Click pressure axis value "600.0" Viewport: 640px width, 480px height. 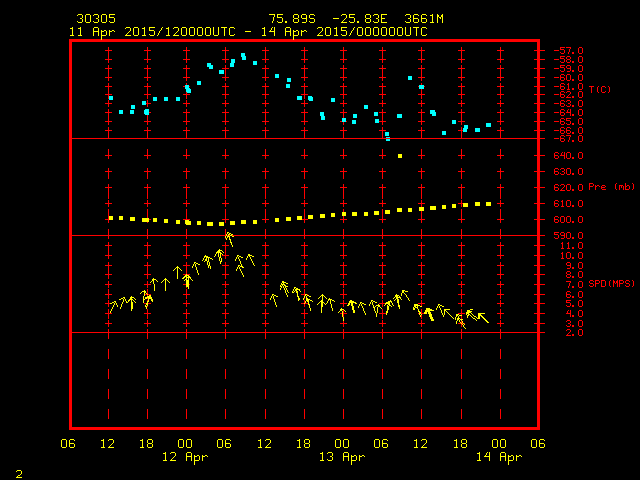click(x=568, y=219)
